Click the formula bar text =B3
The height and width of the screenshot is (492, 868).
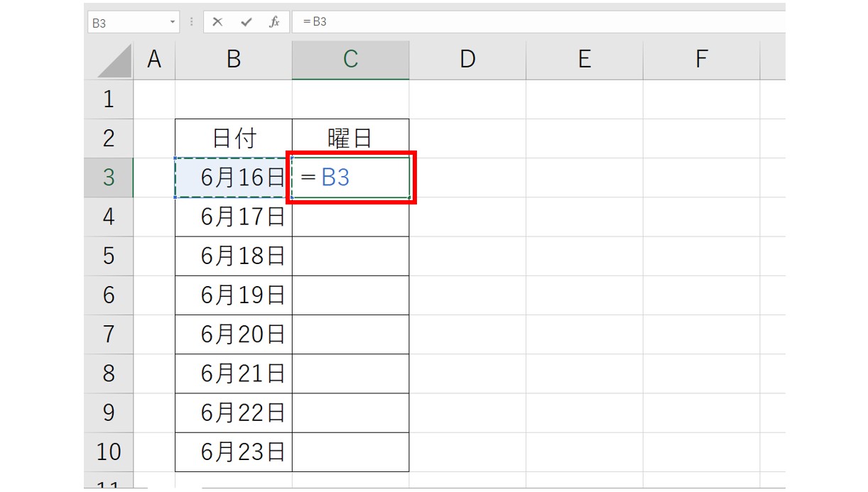click(x=315, y=22)
